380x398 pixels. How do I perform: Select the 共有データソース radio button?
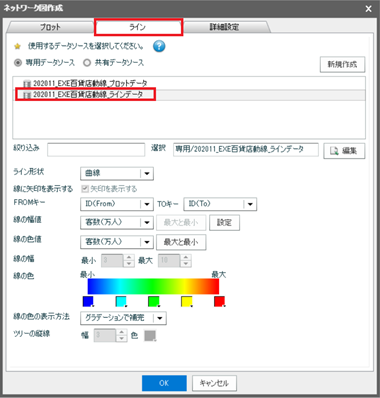(87, 63)
